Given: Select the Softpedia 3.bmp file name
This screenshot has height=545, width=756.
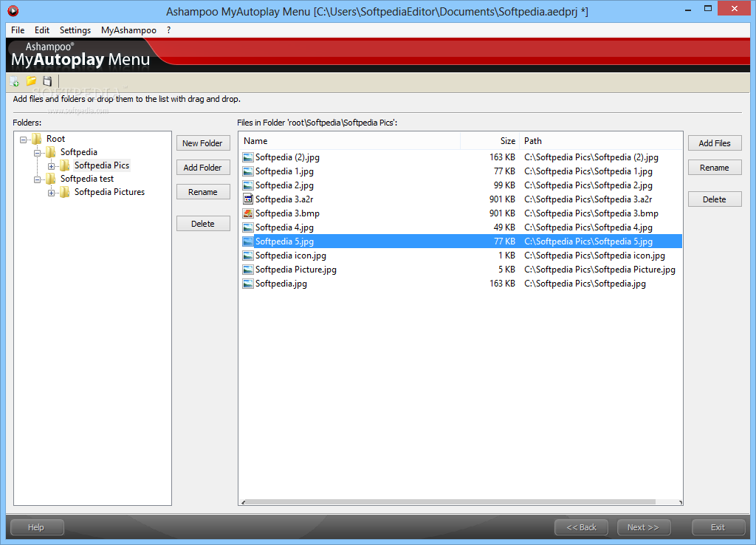Looking at the screenshot, I should (287, 213).
